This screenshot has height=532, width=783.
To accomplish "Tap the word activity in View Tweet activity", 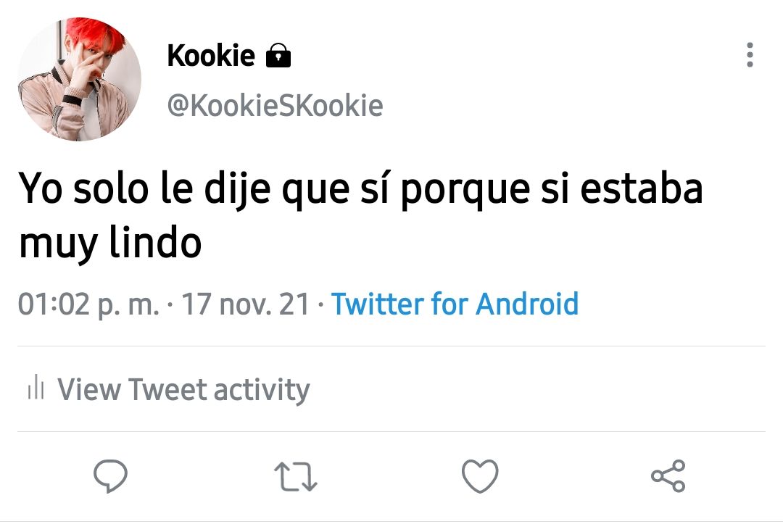I will pos(262,390).
